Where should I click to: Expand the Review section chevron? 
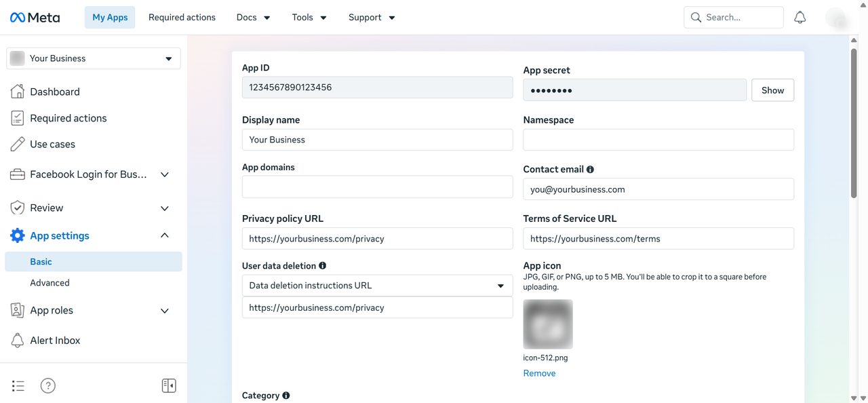click(x=164, y=208)
